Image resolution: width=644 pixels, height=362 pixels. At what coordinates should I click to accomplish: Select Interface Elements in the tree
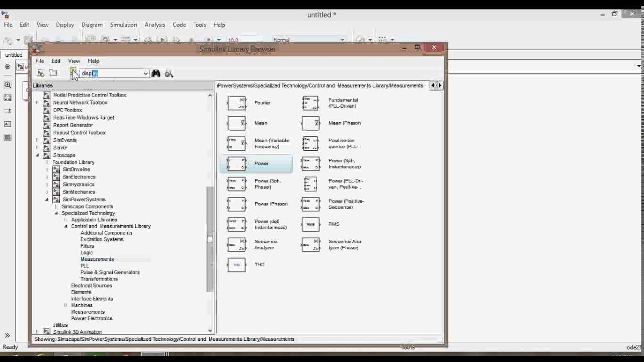pyautogui.click(x=92, y=299)
